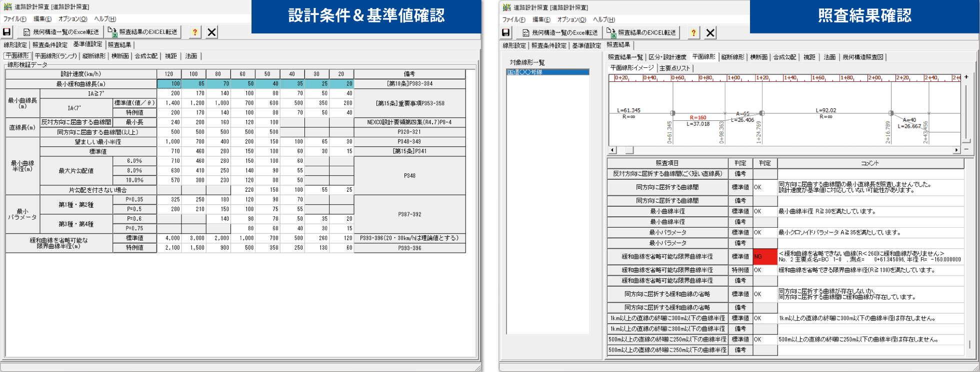Zoom in with the plus button beside alignment image

(x=966, y=77)
